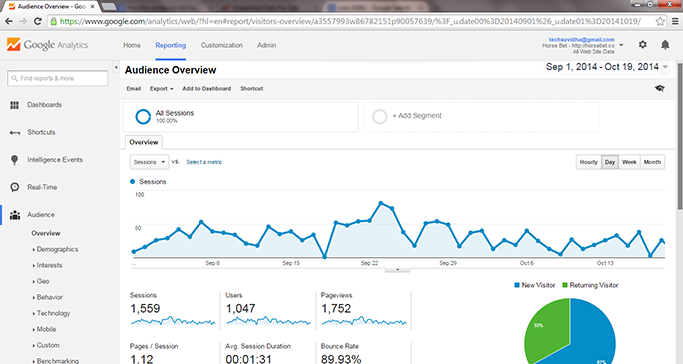683x364 pixels.
Task: Open the notifications bell icon
Action: click(665, 44)
